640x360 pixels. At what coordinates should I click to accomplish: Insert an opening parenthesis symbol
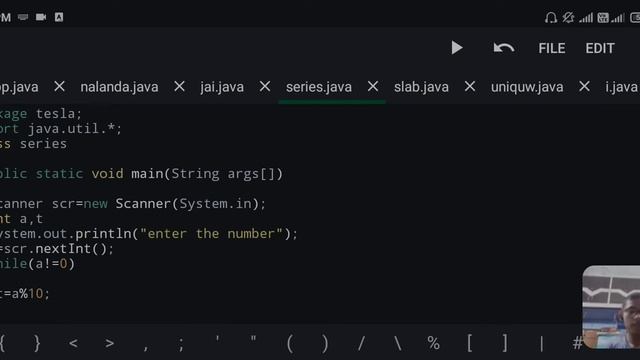[x=289, y=343]
